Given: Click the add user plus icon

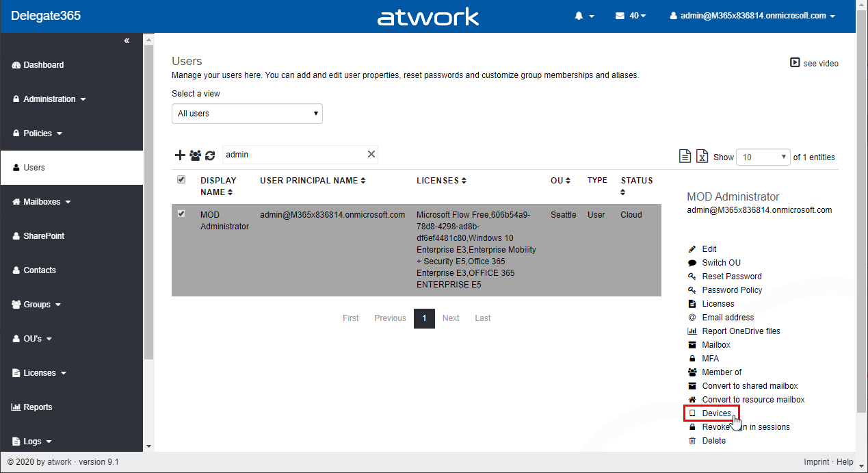Looking at the screenshot, I should pyautogui.click(x=180, y=155).
